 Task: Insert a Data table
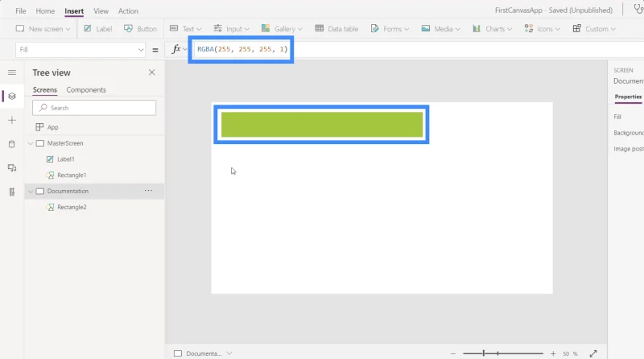click(x=336, y=29)
